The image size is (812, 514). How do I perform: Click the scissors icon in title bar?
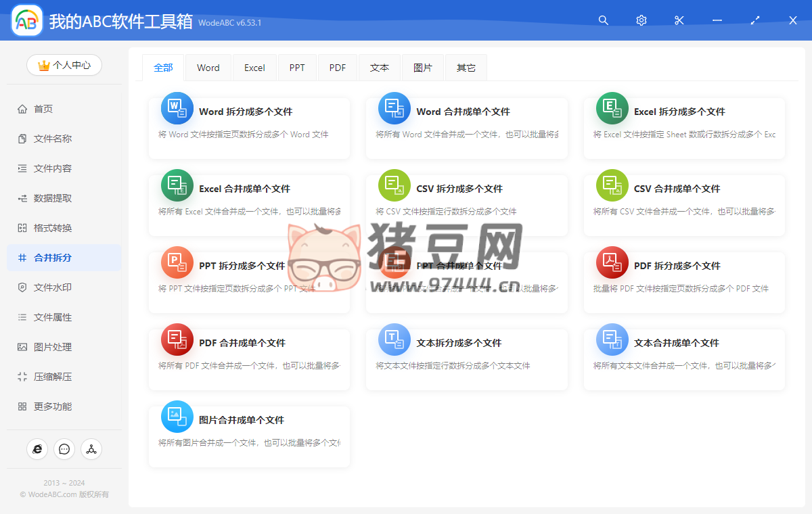coord(679,20)
